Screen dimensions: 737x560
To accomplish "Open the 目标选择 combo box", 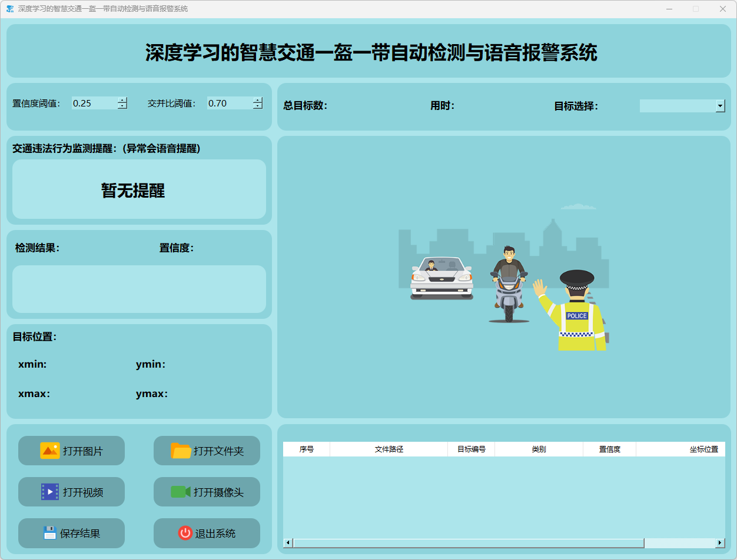I will click(x=677, y=106).
